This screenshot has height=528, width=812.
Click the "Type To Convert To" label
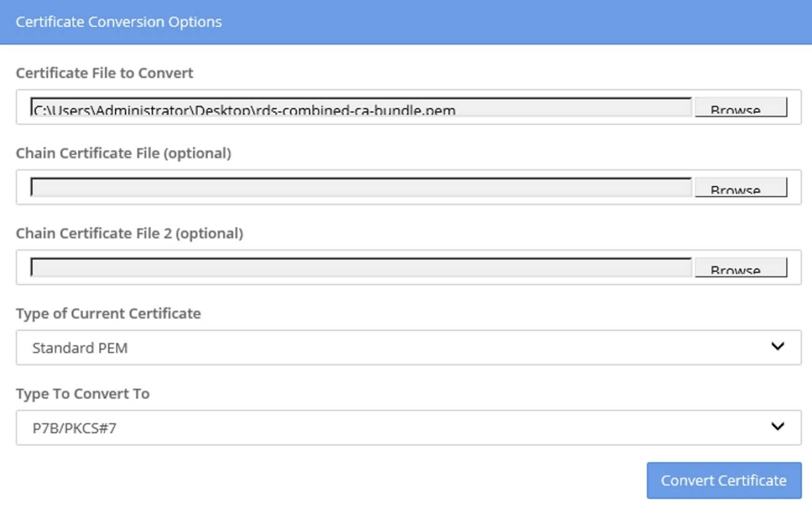tap(82, 394)
